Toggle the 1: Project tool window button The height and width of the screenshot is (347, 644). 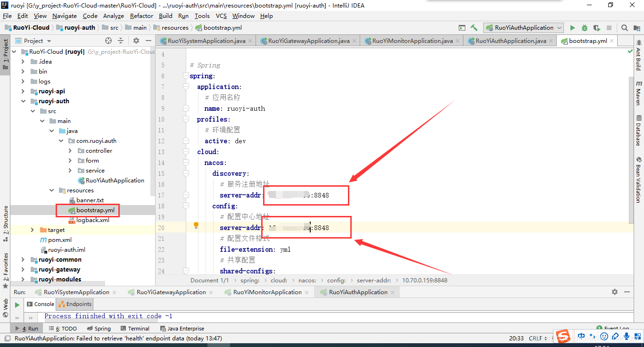[5, 54]
